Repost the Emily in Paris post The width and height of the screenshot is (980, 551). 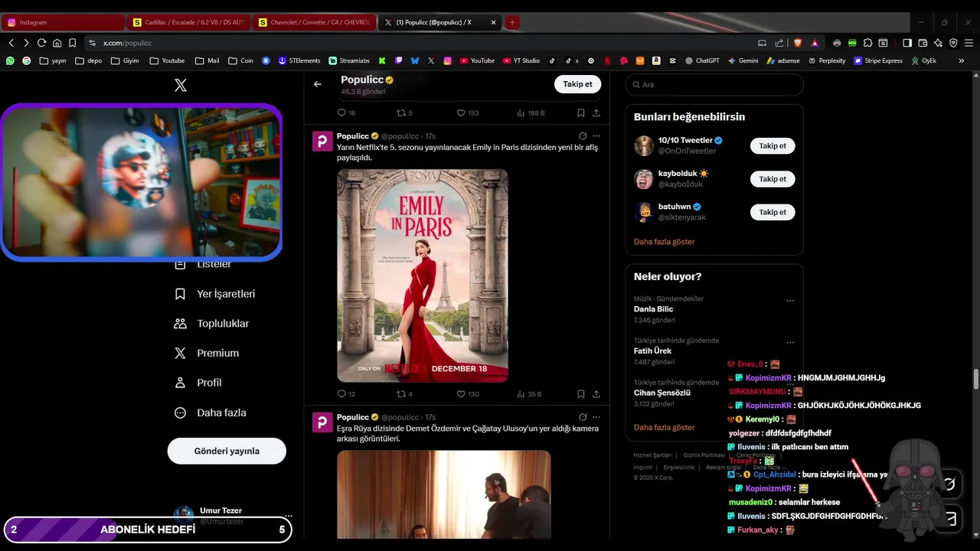400,394
